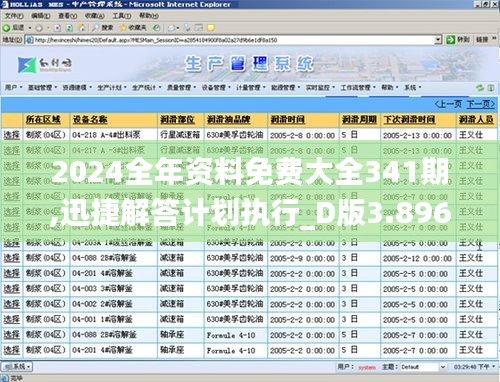Go to previous page via 上一页 link

click(x=449, y=104)
